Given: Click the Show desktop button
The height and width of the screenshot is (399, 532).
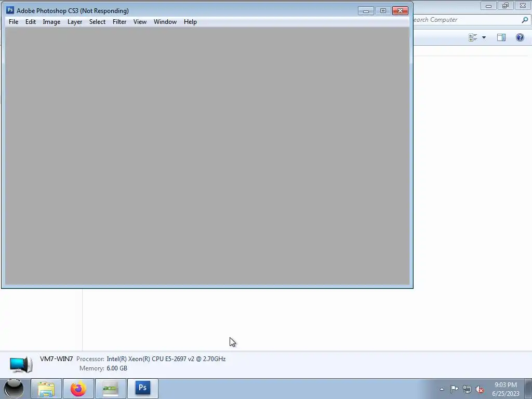Looking at the screenshot, I should tap(528, 389).
